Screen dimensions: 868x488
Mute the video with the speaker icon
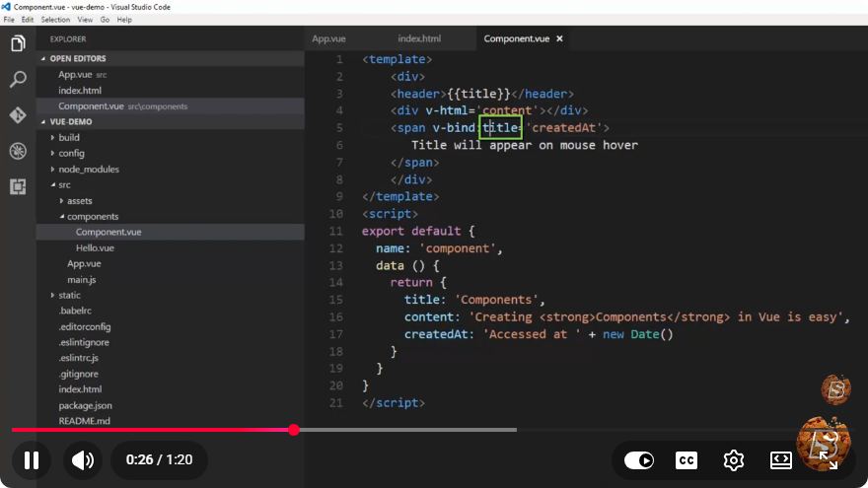pos(83,459)
